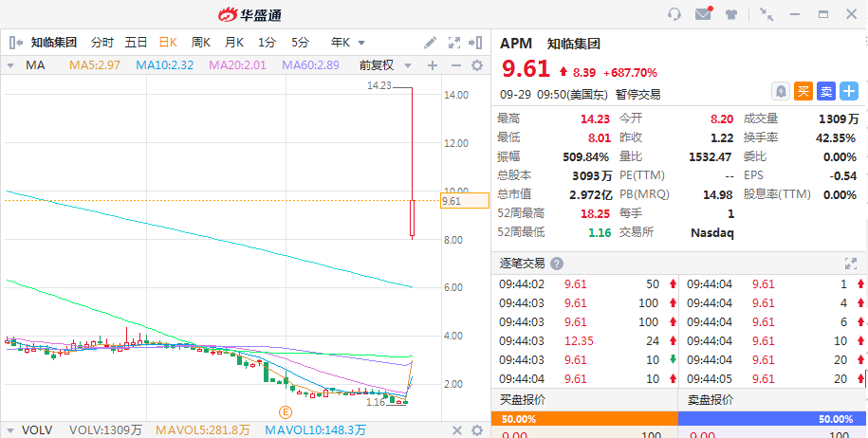Screen dimensions: 868x438
Task: Close the VOLV indicator panel
Action: pos(456,430)
